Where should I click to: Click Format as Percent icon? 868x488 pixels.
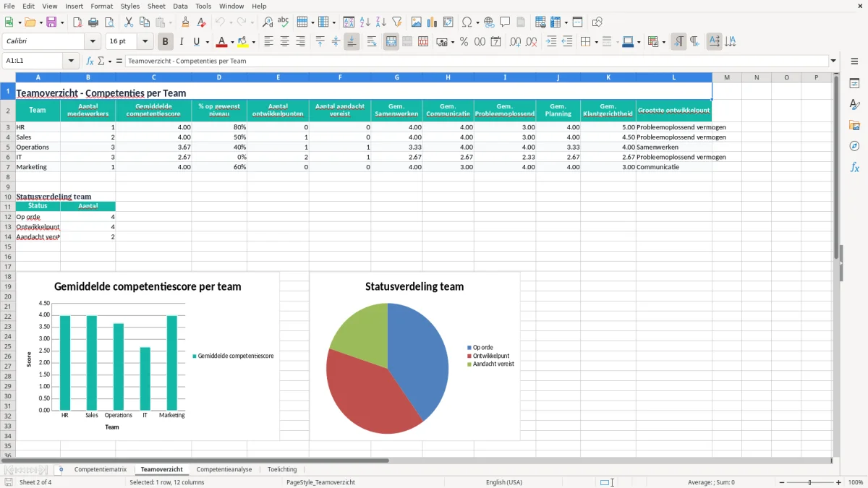(464, 42)
